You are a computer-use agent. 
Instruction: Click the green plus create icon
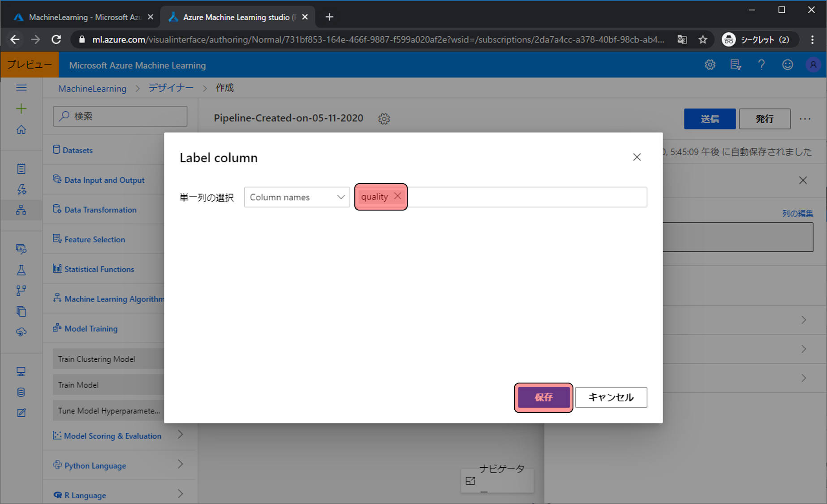click(21, 108)
